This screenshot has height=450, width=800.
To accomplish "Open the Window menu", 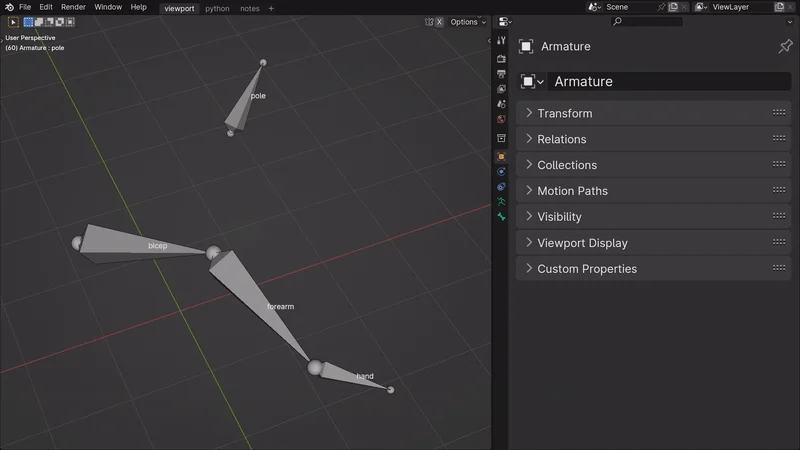I will coord(108,7).
